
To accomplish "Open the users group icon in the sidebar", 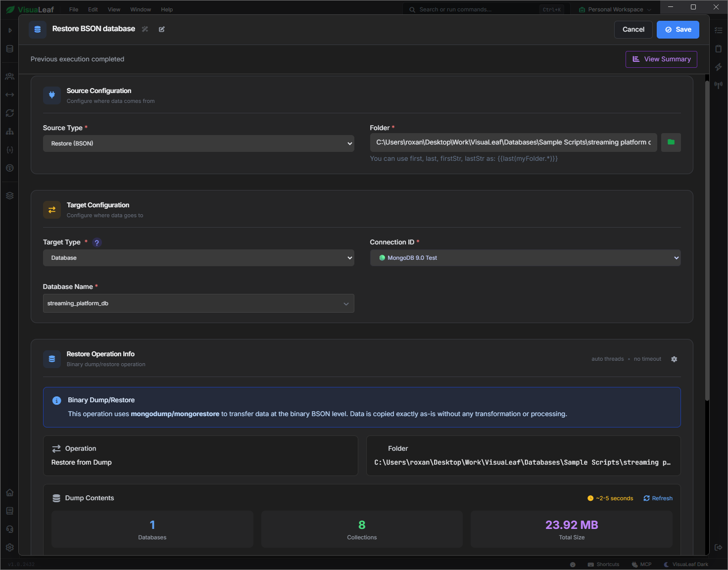I will tap(9, 77).
